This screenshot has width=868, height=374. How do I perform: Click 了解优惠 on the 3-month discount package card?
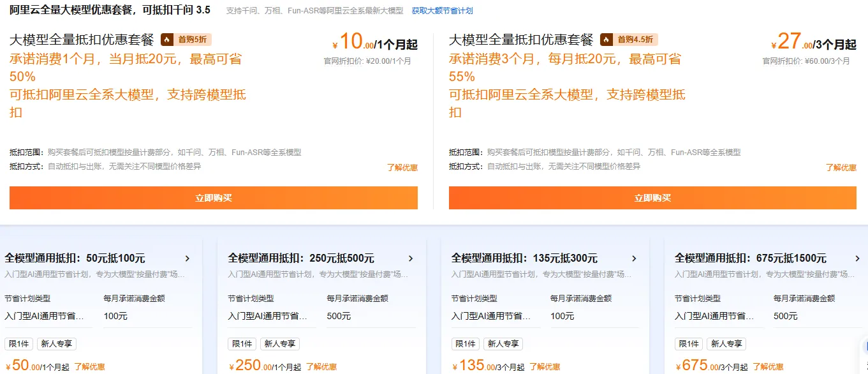pos(841,167)
